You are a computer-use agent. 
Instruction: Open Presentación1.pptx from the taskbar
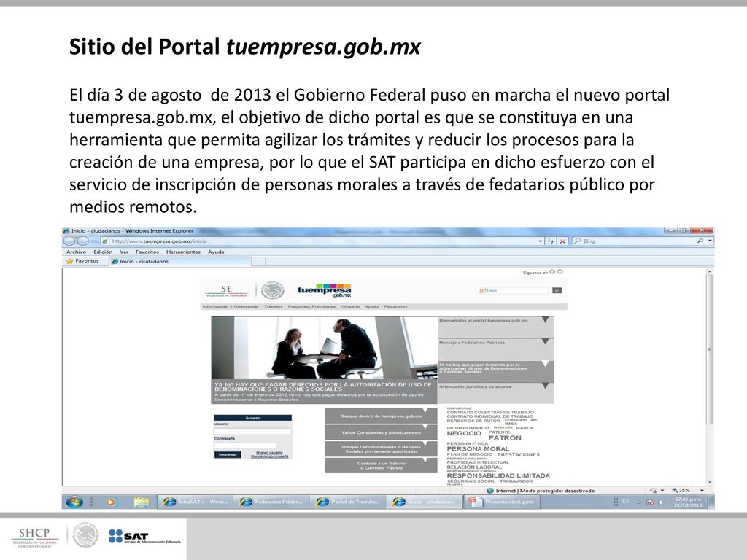[502, 502]
